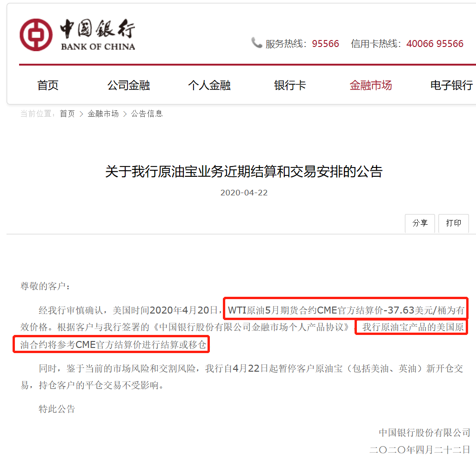Click the 金融市场 breadcrumb link
Screen dimensions: 476x461
pyautogui.click(x=103, y=114)
